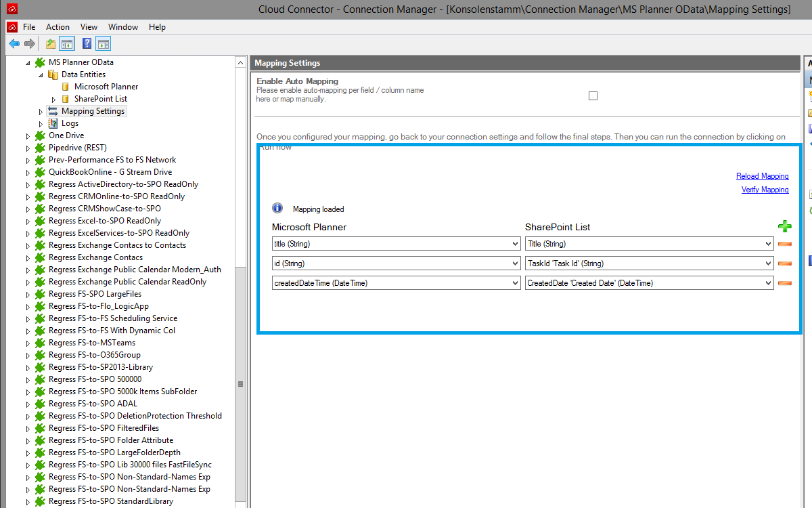The image size is (812, 508).
Task: Enable the Auto Mapping checkbox
Action: 593,96
